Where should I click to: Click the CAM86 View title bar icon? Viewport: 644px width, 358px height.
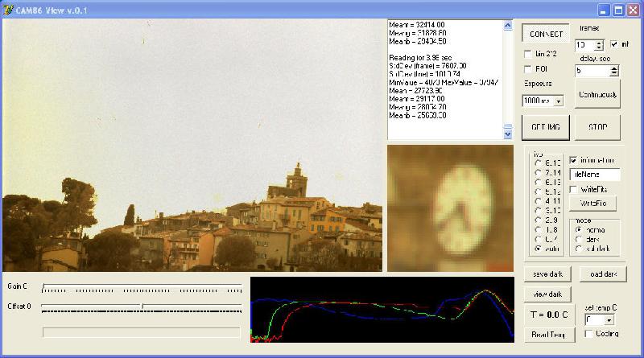8,10
